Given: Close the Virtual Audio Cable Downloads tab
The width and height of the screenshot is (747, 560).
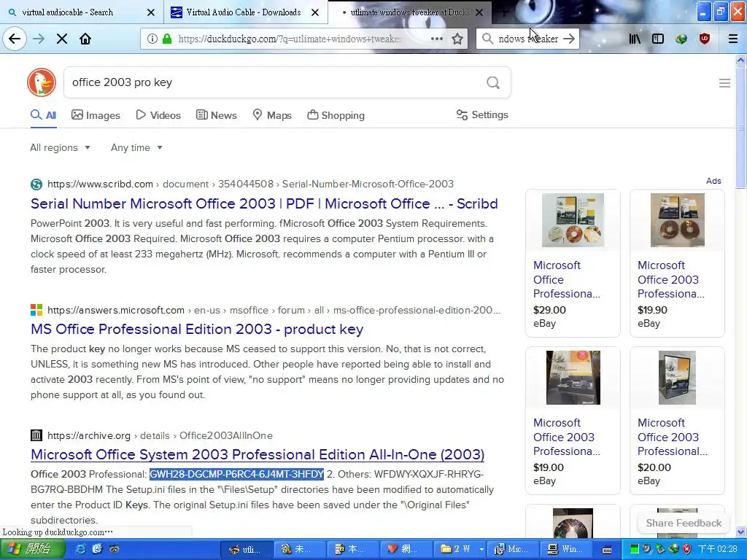Looking at the screenshot, I should click(x=315, y=12).
